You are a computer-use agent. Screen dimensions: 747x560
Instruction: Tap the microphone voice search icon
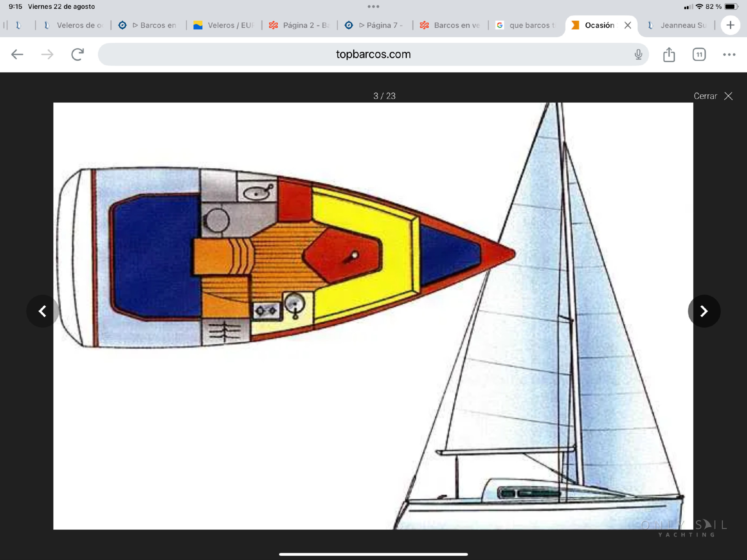coord(638,54)
